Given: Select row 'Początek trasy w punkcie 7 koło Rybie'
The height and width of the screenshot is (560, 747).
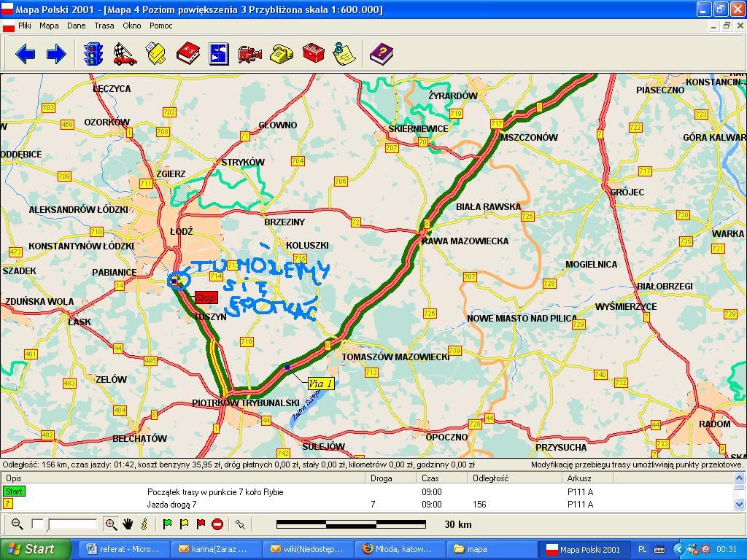Looking at the screenshot, I should pos(367,492).
